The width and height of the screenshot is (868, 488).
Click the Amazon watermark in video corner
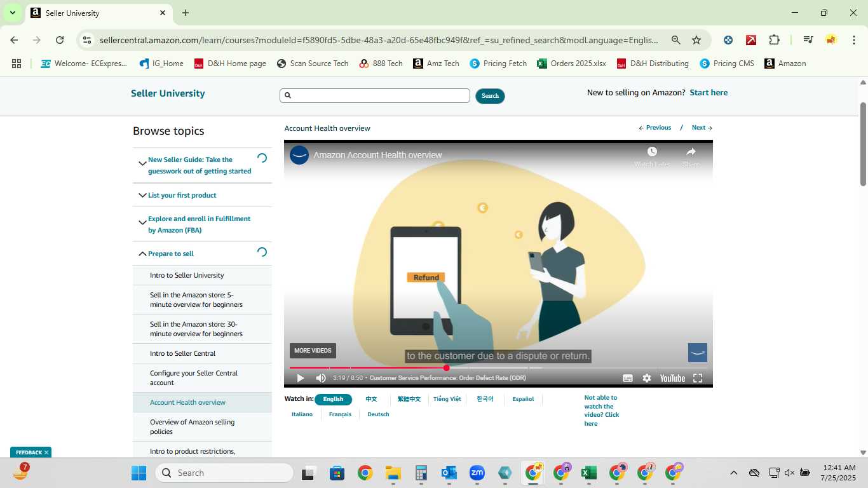coord(698,353)
